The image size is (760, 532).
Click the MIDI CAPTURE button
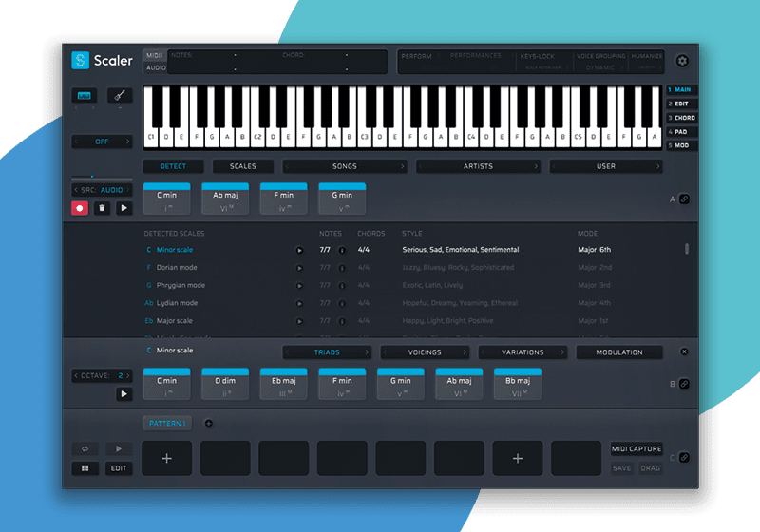(x=636, y=448)
